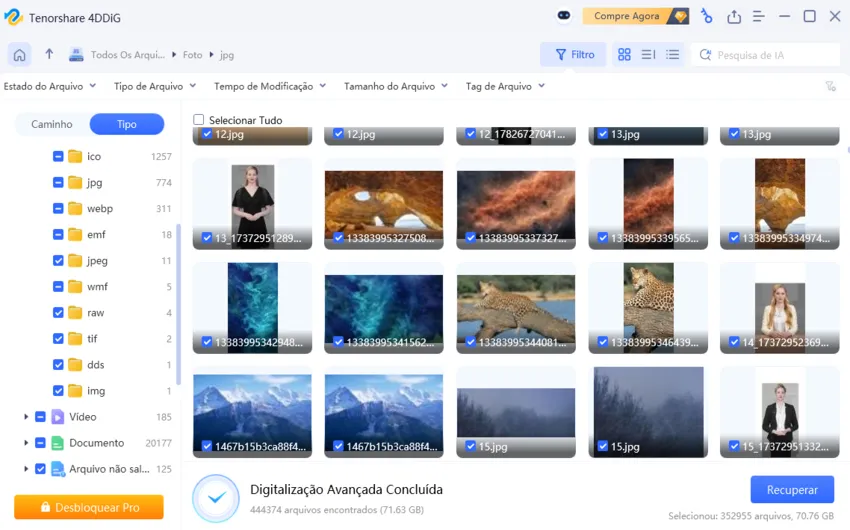Go up one folder level with arrow icon
The image size is (850, 530).
(49, 55)
